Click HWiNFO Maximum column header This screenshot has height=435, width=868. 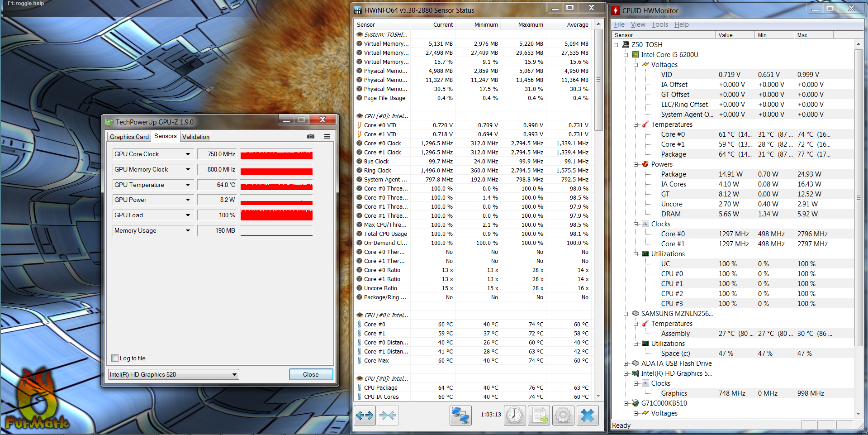coord(523,24)
